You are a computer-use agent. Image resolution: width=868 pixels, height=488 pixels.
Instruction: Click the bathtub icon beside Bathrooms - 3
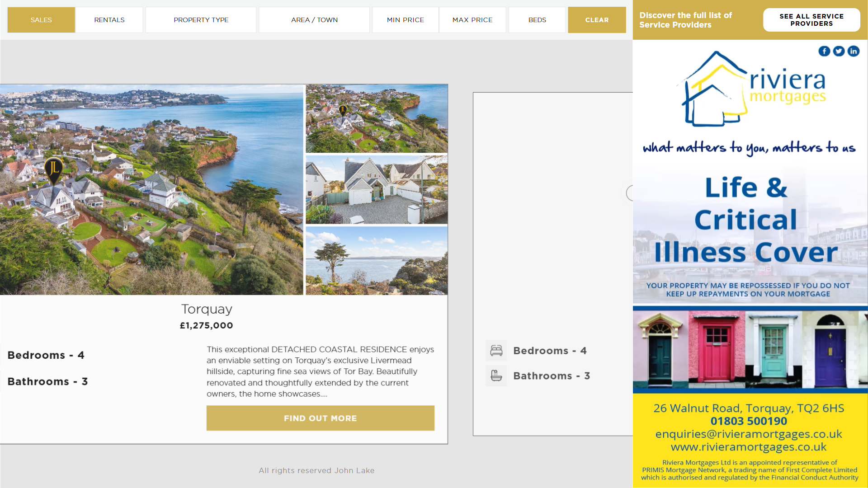click(496, 375)
